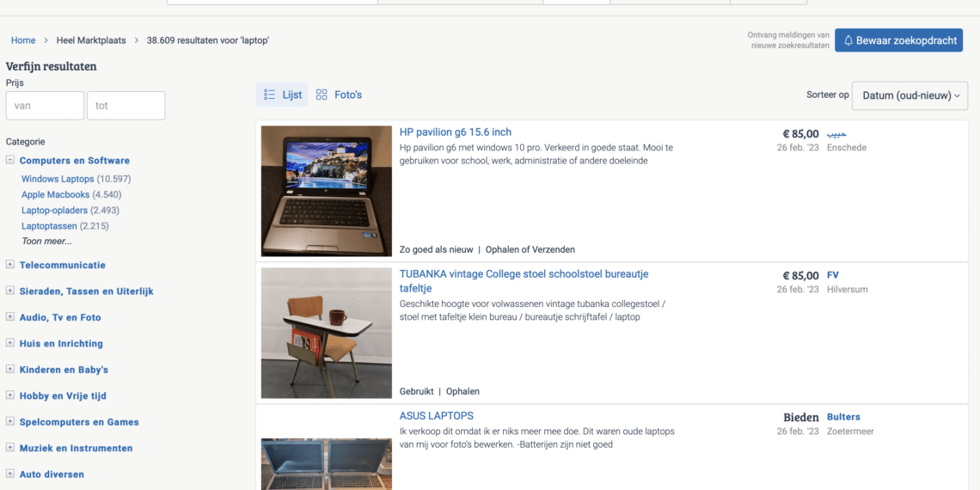Screen dimensions: 980x490
Task: Go to Home breadcrumb link
Action: pos(23,40)
